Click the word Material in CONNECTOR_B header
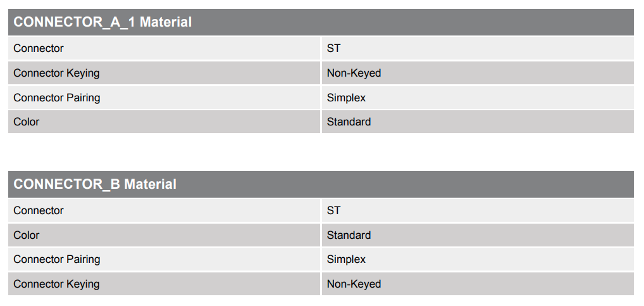The image size is (644, 306). tap(151, 184)
